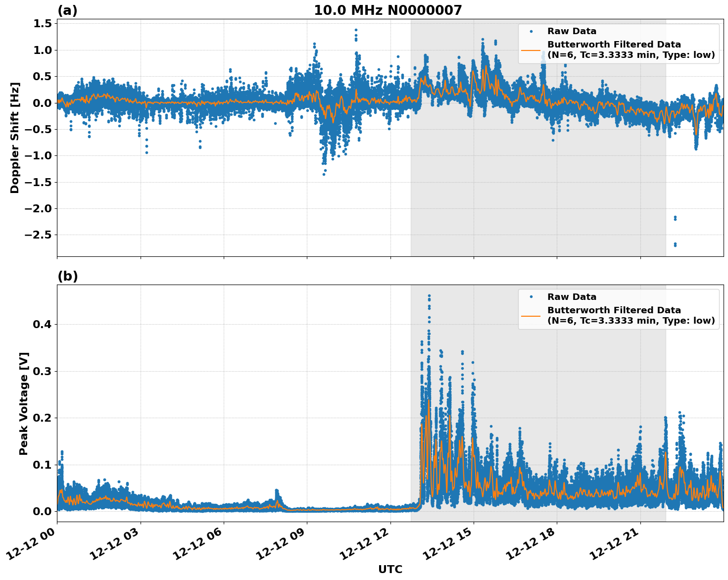This screenshot has width=728, height=580.
Task: Collapse the legend box in panel (b)
Action: [x=619, y=309]
